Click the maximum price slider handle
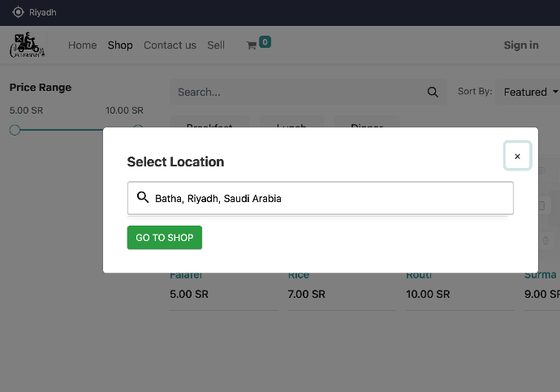The width and height of the screenshot is (560, 392). pos(138,129)
